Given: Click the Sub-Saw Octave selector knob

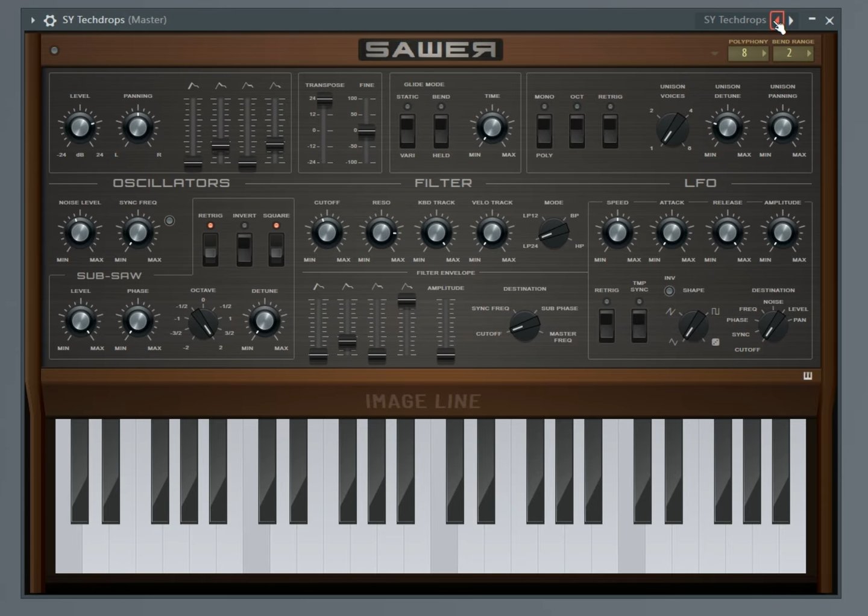Looking at the screenshot, I should [x=203, y=323].
